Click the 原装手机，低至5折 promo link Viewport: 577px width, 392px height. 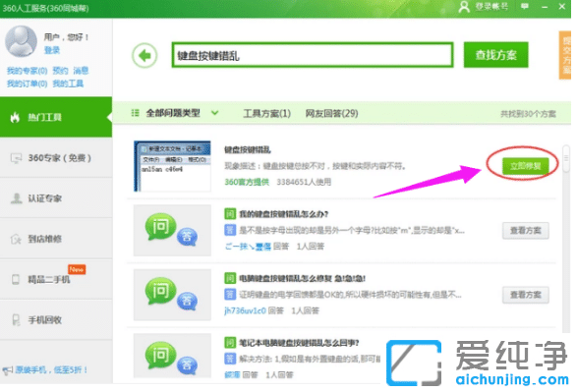point(51,370)
